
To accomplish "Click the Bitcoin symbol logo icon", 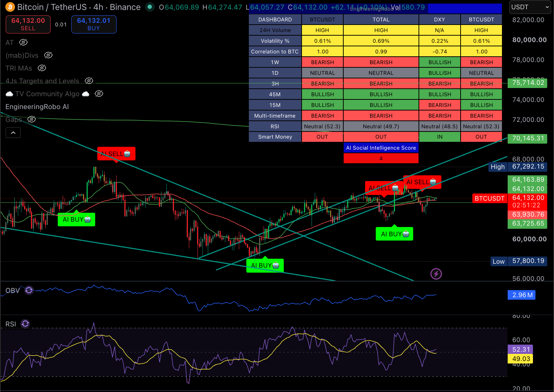I will (10, 7).
